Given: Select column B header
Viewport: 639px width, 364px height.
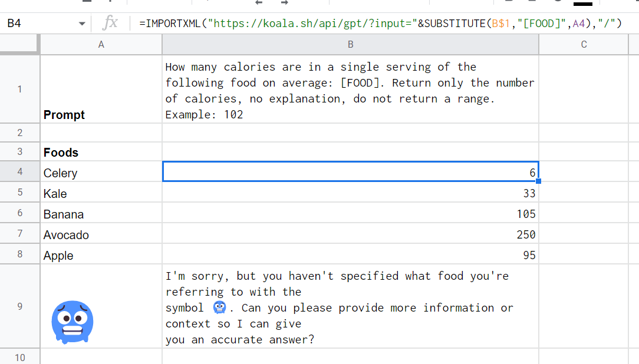Looking at the screenshot, I should point(350,44).
